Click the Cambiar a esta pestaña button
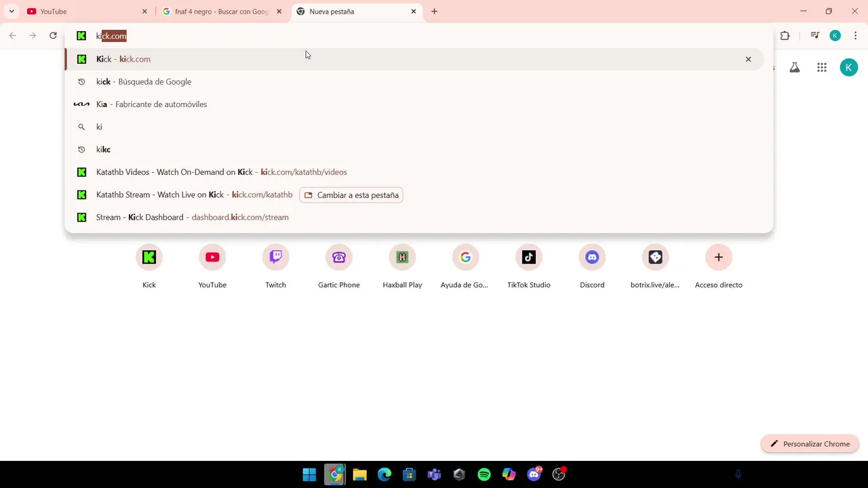868x488 pixels. coord(351,195)
